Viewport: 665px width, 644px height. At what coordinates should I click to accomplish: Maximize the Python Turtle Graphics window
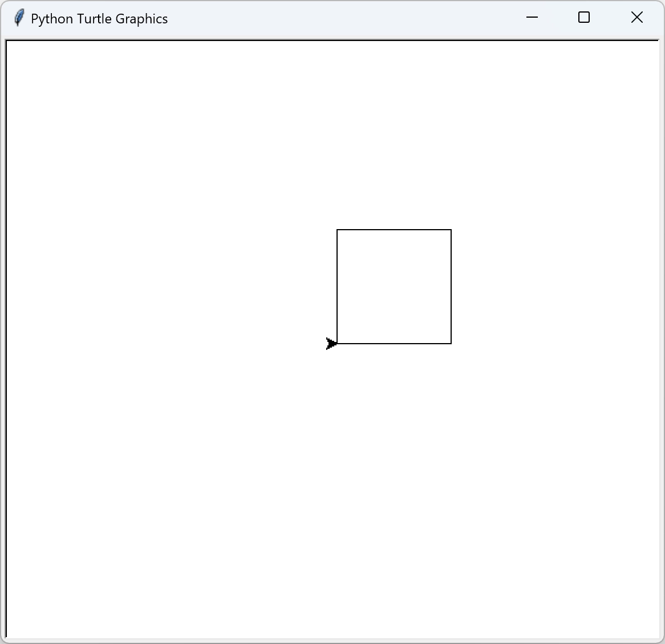click(584, 17)
